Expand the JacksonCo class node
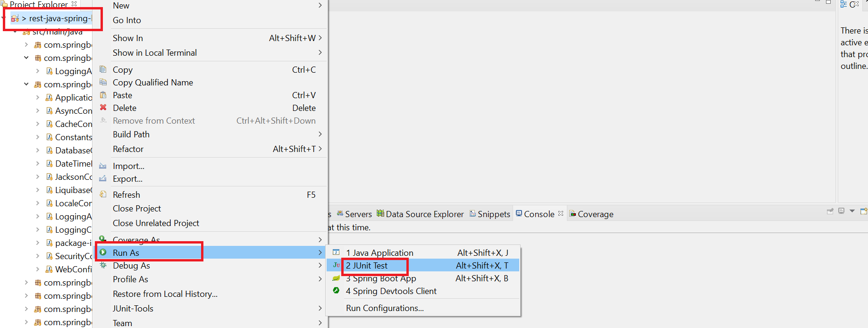Viewport: 868px width, 328px height. click(x=38, y=177)
